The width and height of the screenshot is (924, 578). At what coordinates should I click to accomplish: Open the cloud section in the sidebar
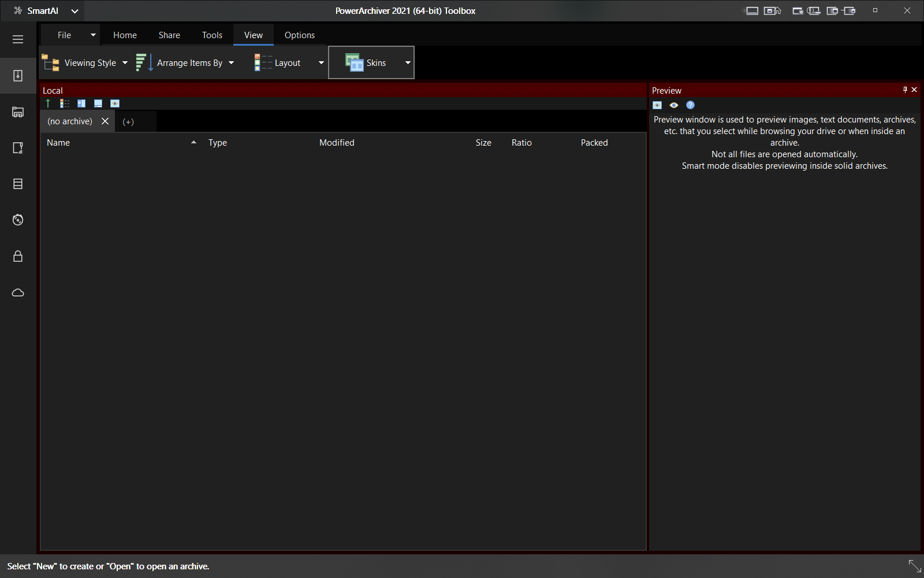pyautogui.click(x=18, y=292)
